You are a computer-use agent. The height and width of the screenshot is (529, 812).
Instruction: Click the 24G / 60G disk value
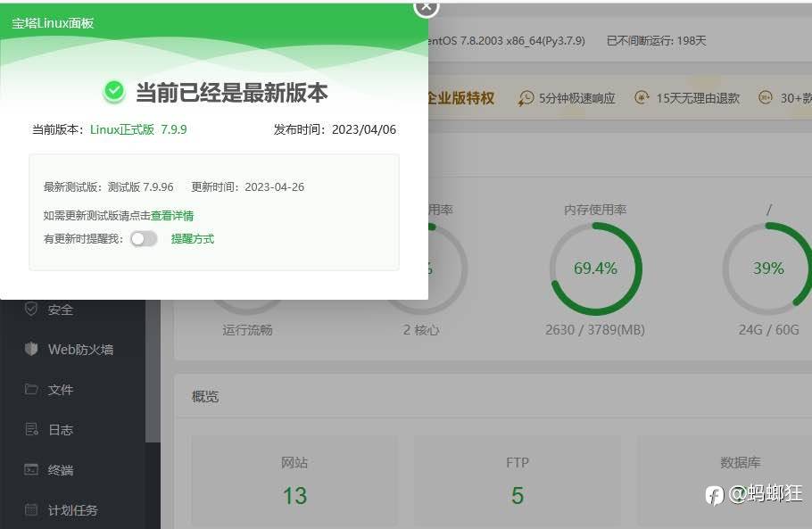pos(768,330)
